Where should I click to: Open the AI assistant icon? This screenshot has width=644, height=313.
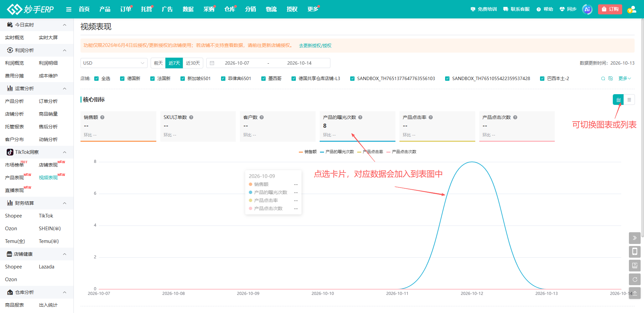click(x=587, y=9)
